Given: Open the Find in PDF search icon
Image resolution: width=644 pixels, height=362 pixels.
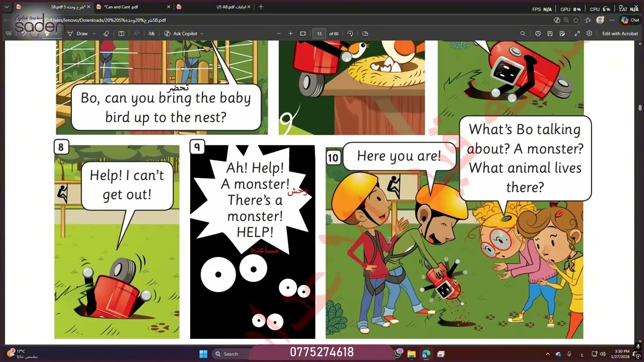Looking at the screenshot, I should pos(523,34).
